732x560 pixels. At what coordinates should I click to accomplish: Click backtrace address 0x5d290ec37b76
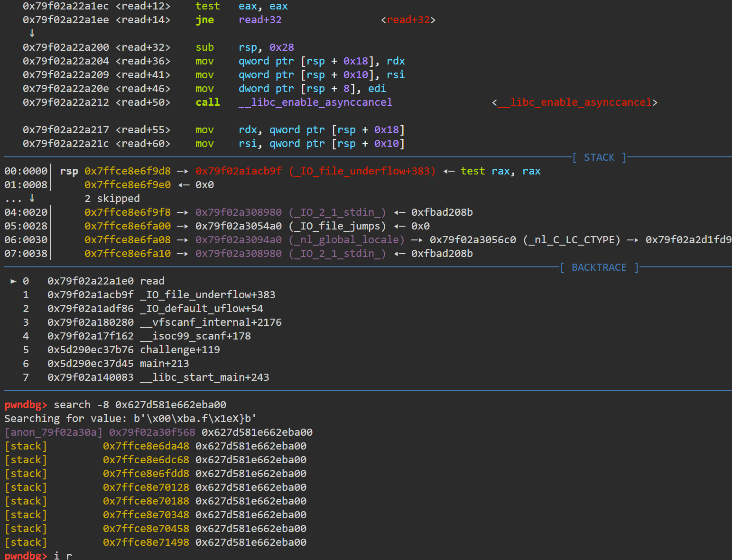(91, 350)
